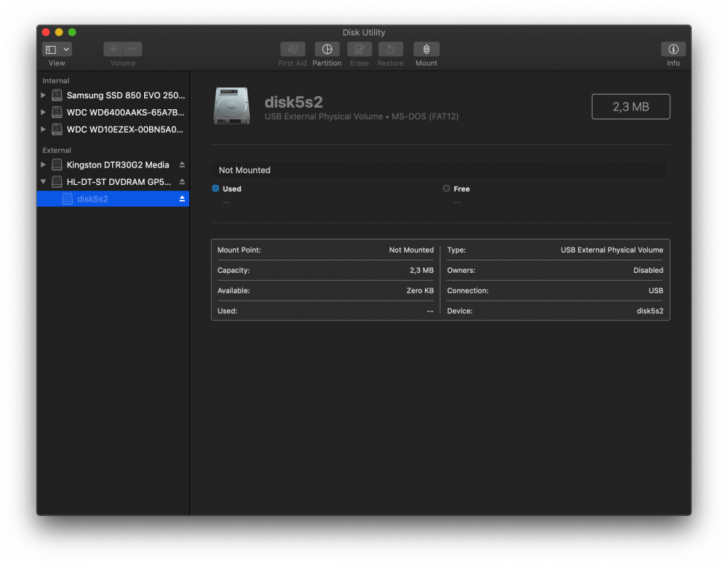Image resolution: width=728 pixels, height=564 pixels.
Task: Click the Available value Zero KB
Action: pos(420,290)
